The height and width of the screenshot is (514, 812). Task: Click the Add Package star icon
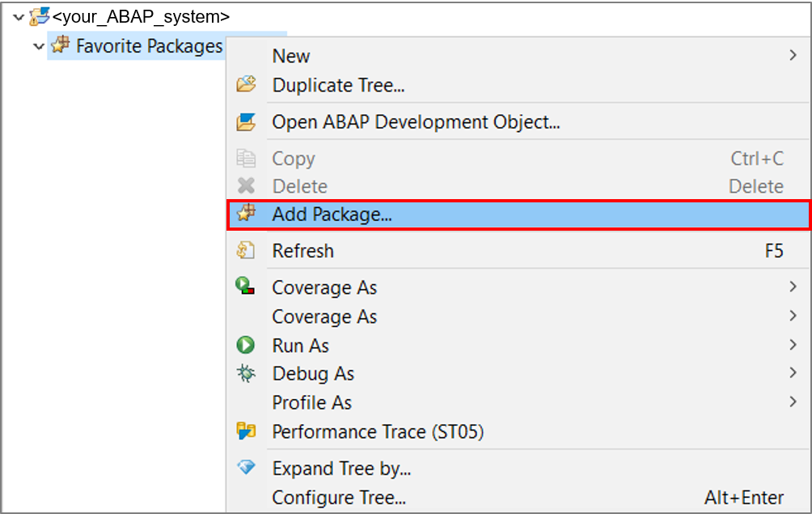pos(246,214)
